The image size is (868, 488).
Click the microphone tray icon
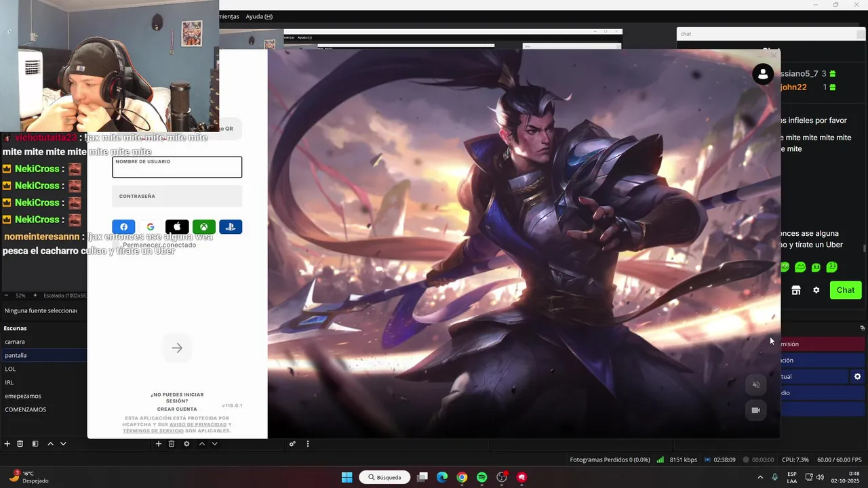[774, 477]
